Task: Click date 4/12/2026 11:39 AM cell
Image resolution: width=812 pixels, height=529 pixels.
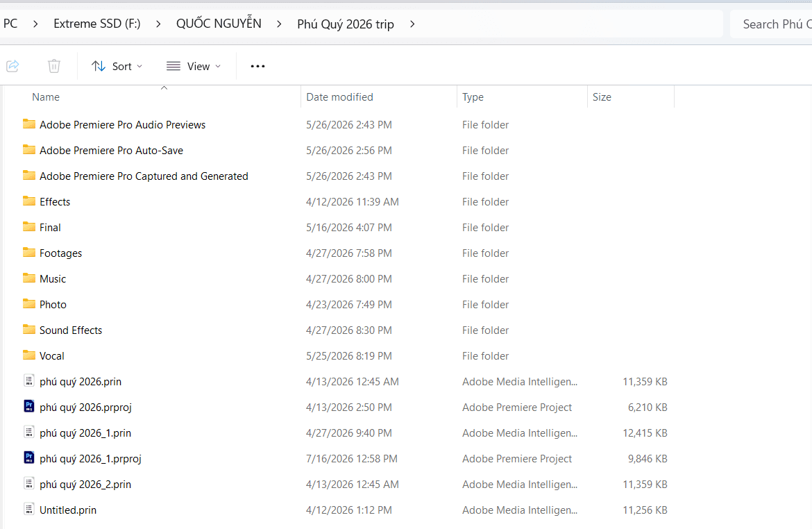Action: click(x=352, y=202)
